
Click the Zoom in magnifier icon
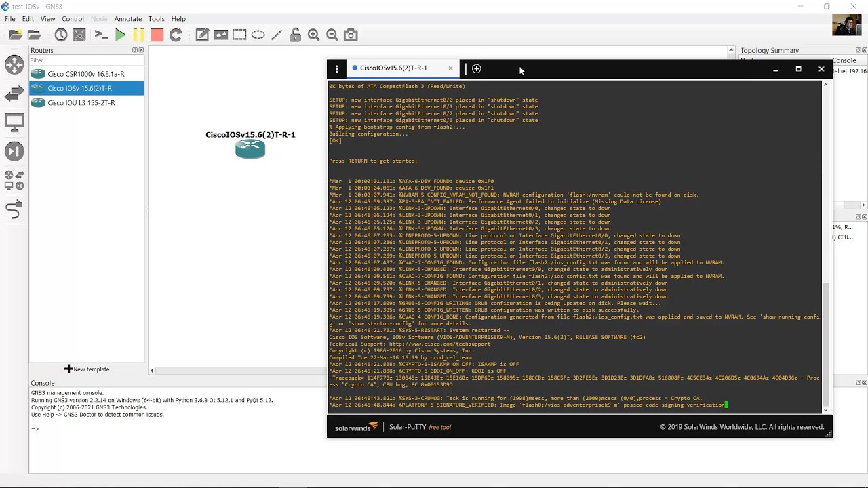click(x=313, y=35)
